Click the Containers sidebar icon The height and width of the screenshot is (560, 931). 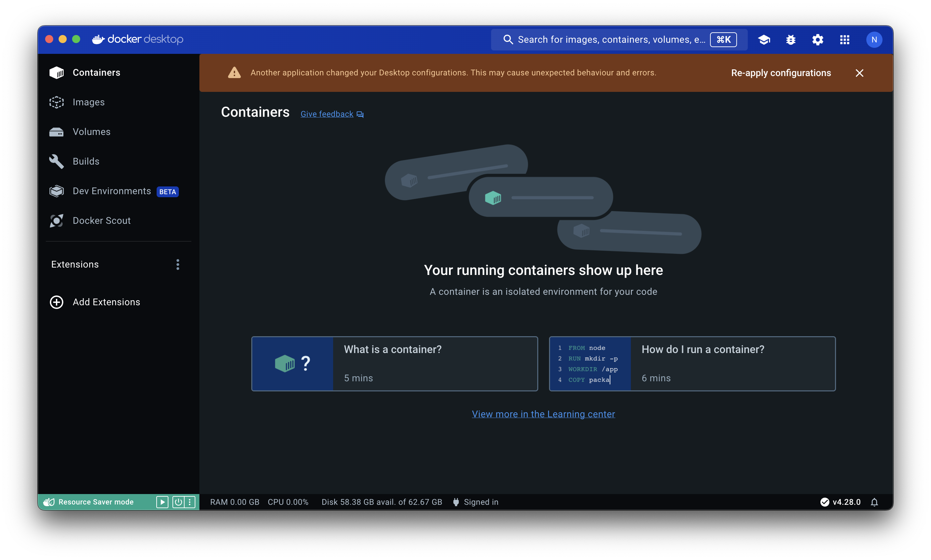point(57,72)
